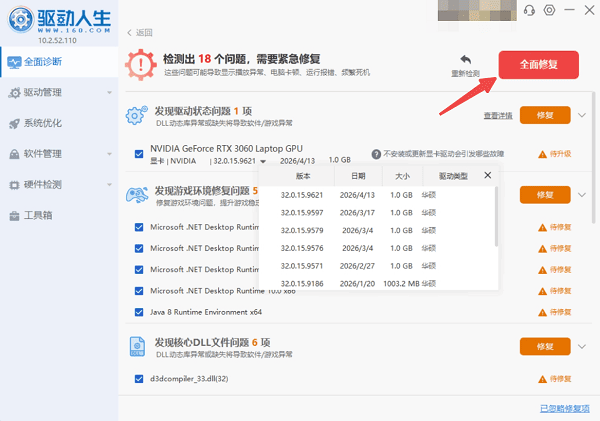Click warning triangle on d3dcompiler_33.dll row
Image resolution: width=600 pixels, height=421 pixels.
(542, 379)
